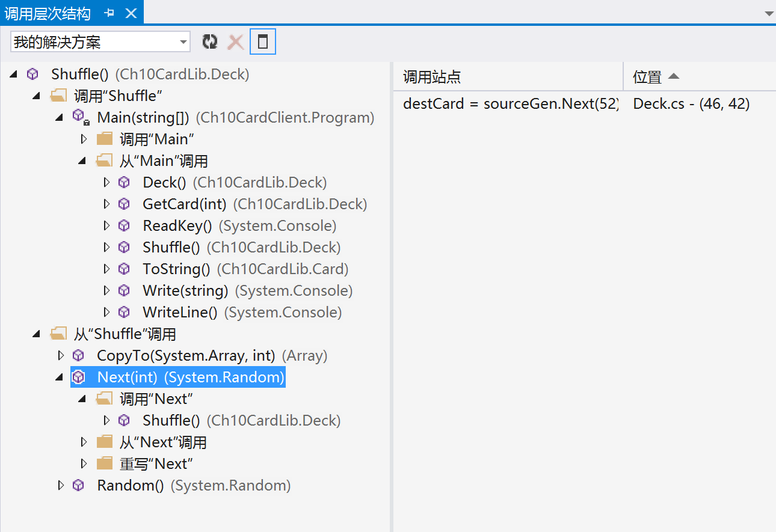The height and width of the screenshot is (532, 776).
Task: Click the folder icon of 从"Shuffle"调用
Action: (58, 334)
